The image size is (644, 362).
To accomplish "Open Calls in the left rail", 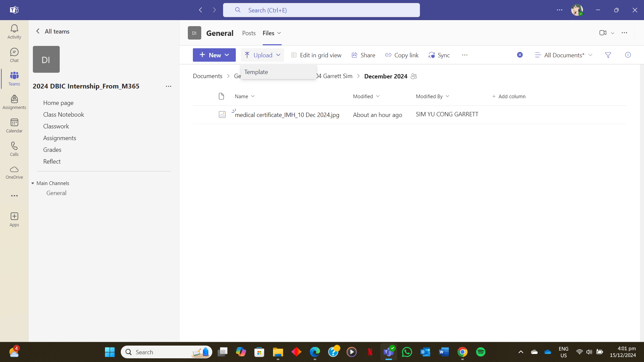I will tap(14, 149).
